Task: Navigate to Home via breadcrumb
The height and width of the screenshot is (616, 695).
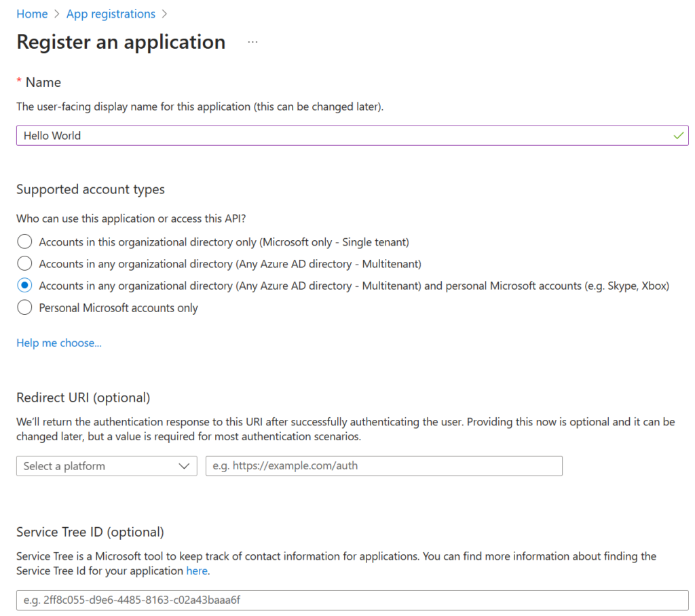Action: click(x=32, y=14)
